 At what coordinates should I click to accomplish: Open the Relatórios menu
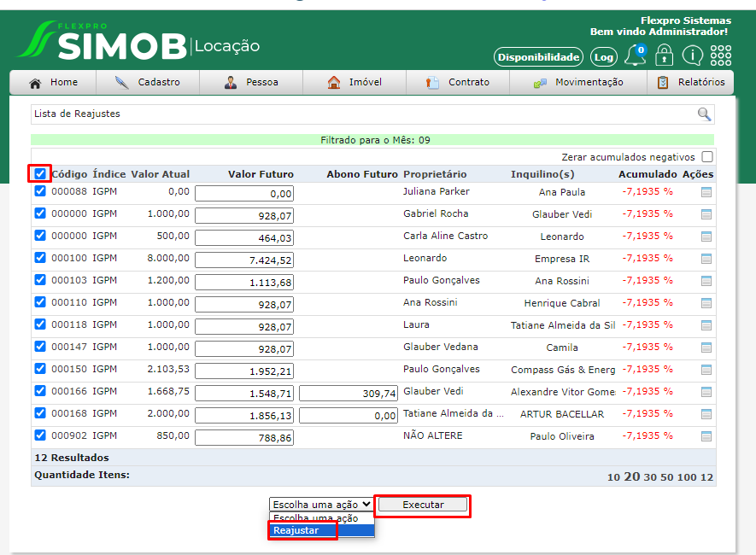690,82
